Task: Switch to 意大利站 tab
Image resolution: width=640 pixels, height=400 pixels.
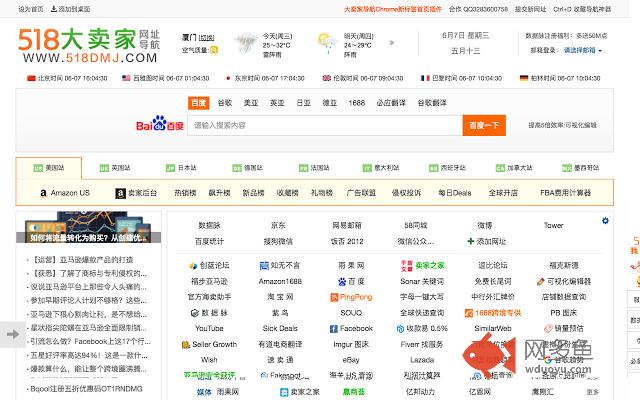Action: click(381, 168)
